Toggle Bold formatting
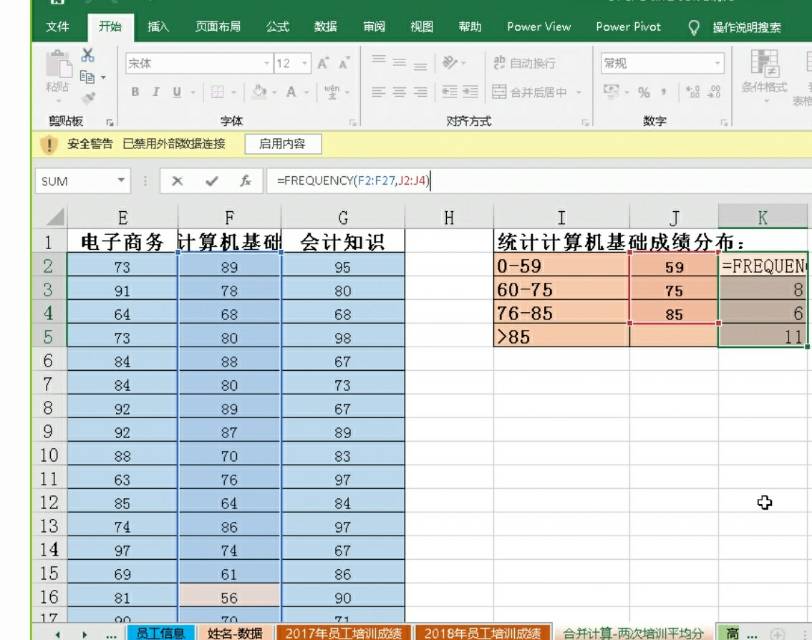The height and width of the screenshot is (640, 812). (x=135, y=92)
